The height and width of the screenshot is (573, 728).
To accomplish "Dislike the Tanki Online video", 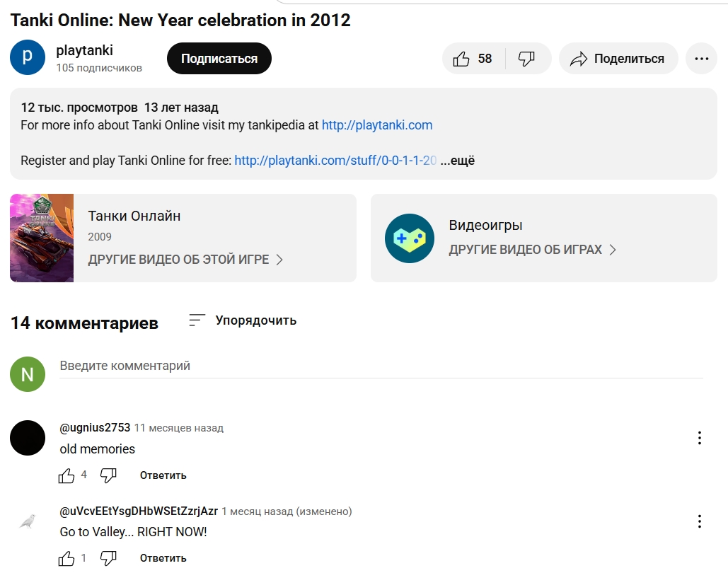I will tap(527, 59).
